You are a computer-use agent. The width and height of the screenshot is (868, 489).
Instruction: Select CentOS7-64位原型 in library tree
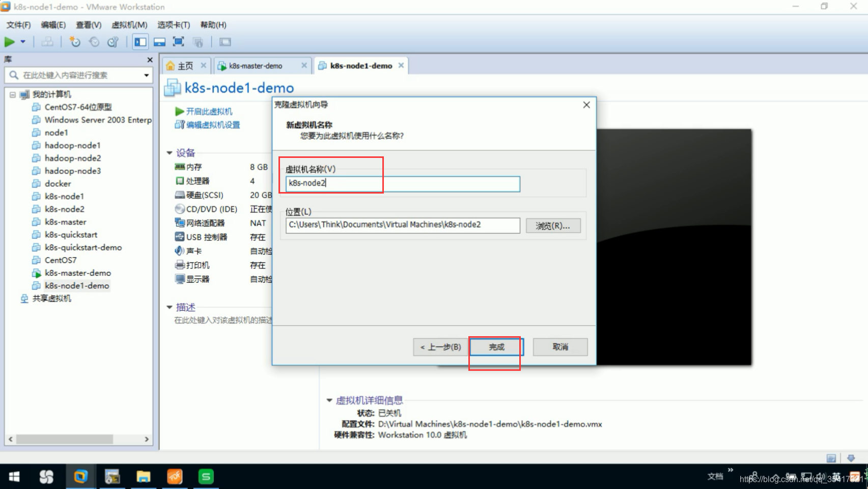[78, 107]
